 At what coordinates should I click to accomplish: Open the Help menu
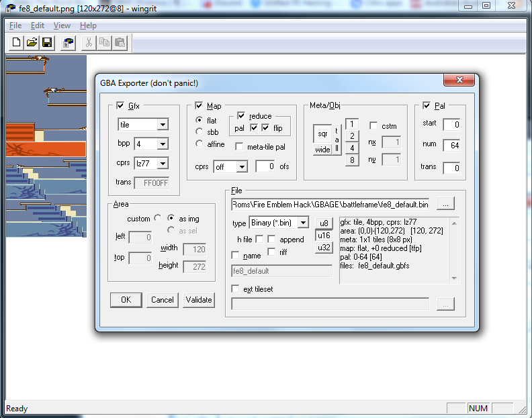88,25
